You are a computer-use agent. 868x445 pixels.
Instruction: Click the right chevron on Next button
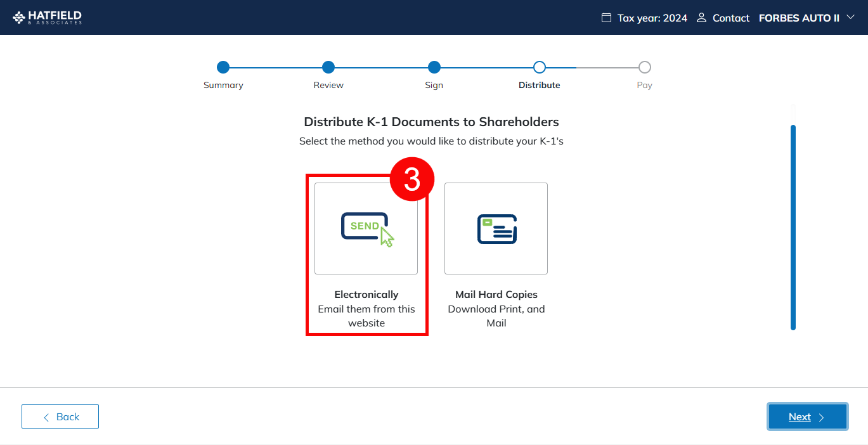click(x=821, y=417)
